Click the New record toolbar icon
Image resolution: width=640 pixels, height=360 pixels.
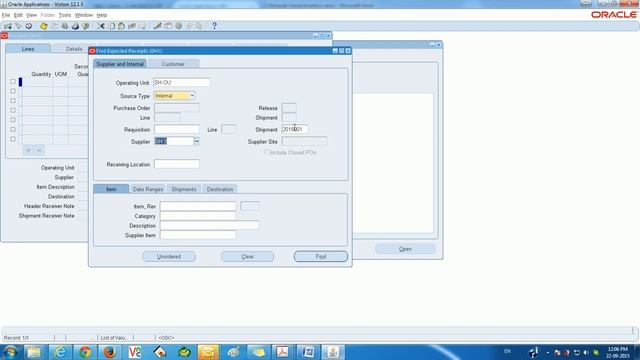tap(8, 26)
